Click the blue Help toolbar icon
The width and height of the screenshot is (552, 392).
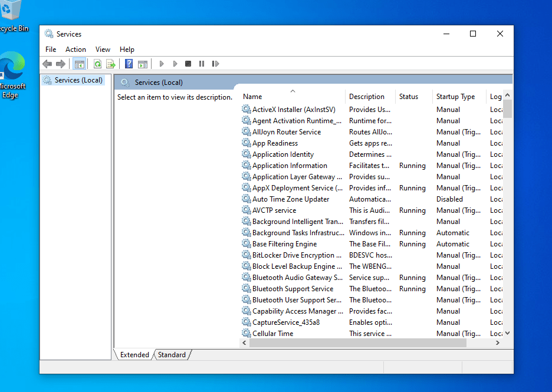(x=129, y=64)
